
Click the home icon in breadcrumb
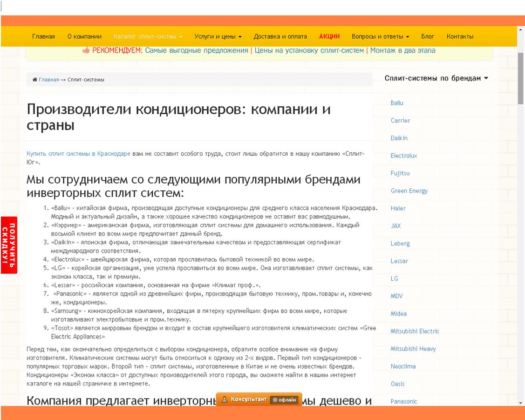tap(34, 80)
